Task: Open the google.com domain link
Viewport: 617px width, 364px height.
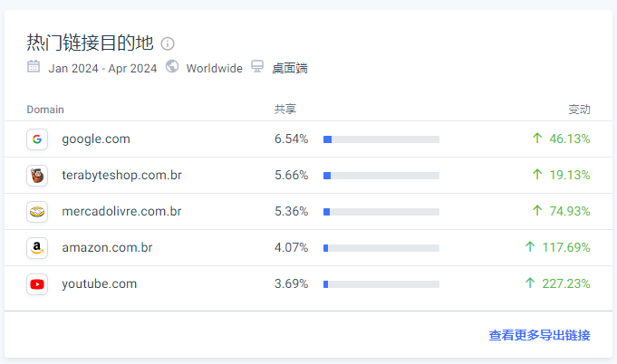Action: (x=96, y=139)
